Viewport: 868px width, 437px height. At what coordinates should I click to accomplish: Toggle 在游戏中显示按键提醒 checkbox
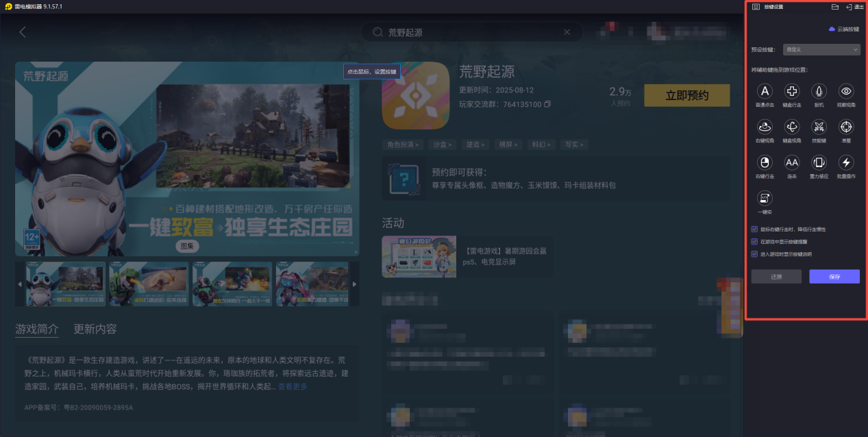[755, 242]
